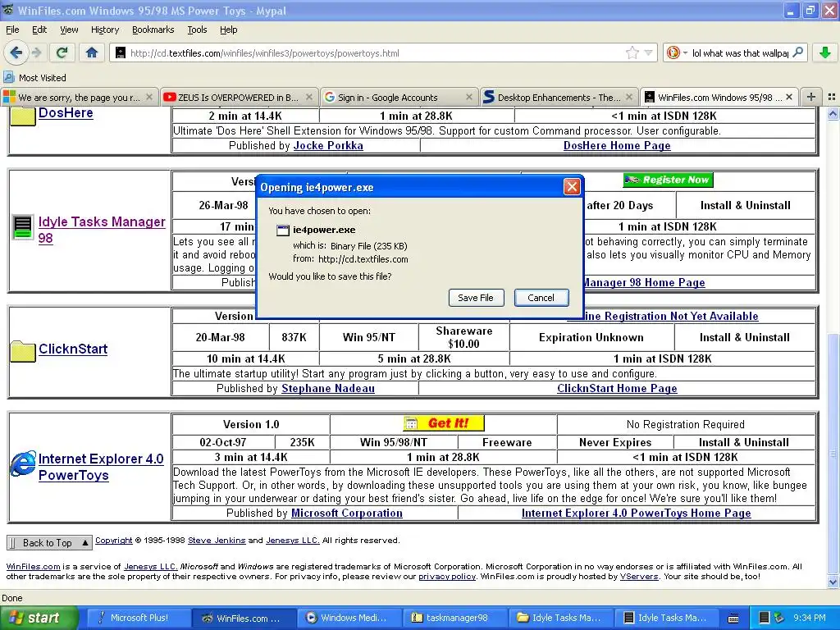Click the Register Now banner button
The width and height of the screenshot is (840, 630).
click(668, 180)
